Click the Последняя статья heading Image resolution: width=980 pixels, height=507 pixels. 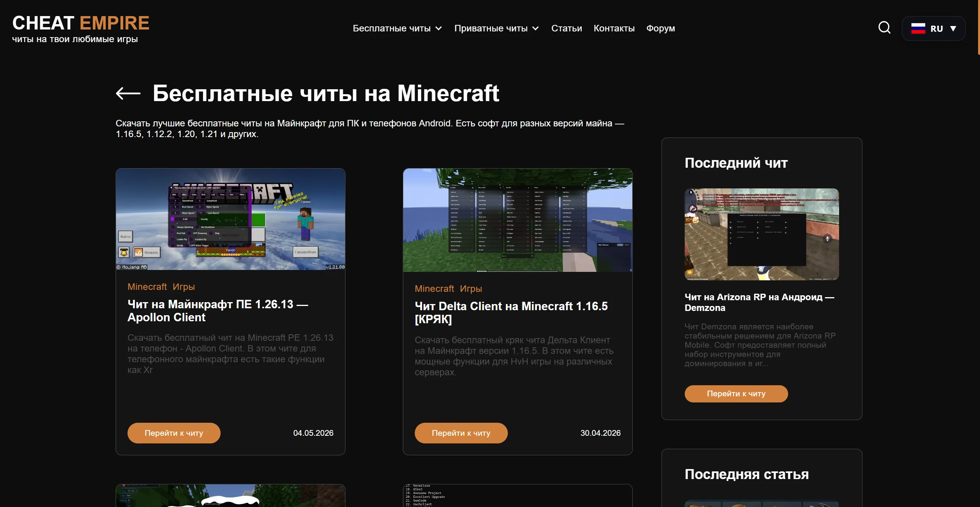[747, 474]
